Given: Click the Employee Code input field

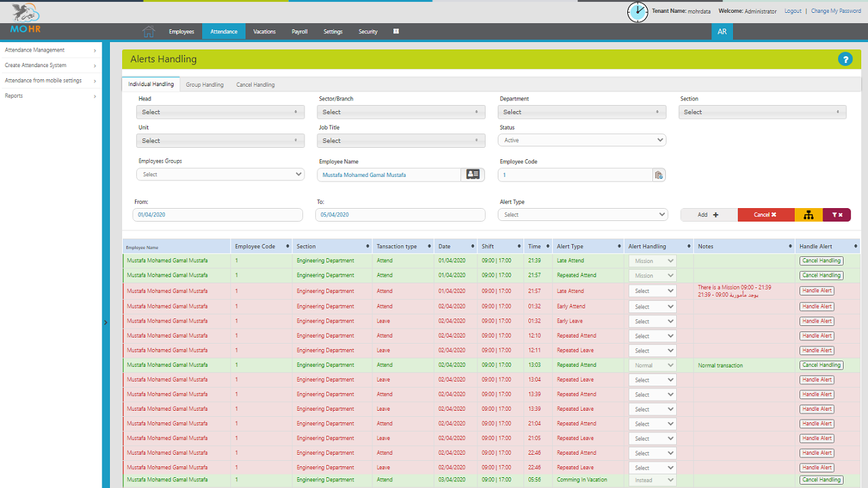Looking at the screenshot, I should coord(575,175).
